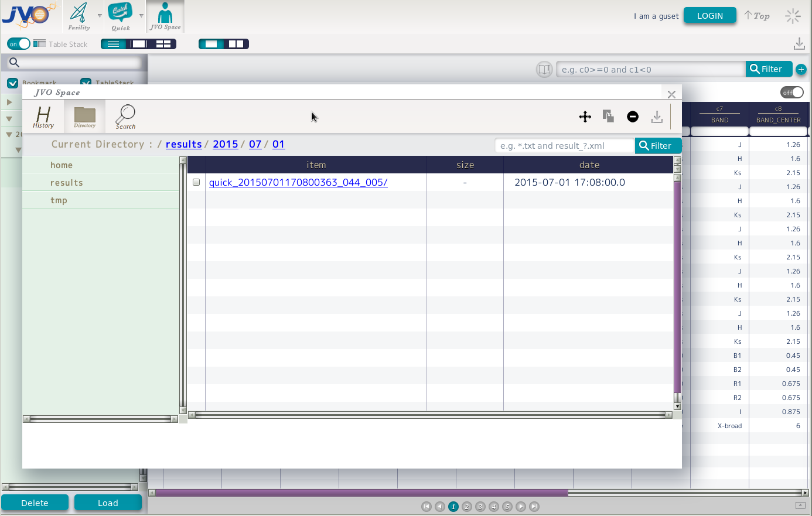Expand the Quick menu dropdown arrow
Screen dimensions: 812x516
pyautogui.click(x=141, y=16)
